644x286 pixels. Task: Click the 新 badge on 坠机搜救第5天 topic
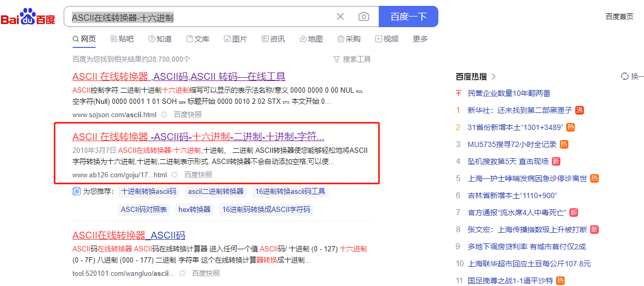pyautogui.click(x=556, y=161)
